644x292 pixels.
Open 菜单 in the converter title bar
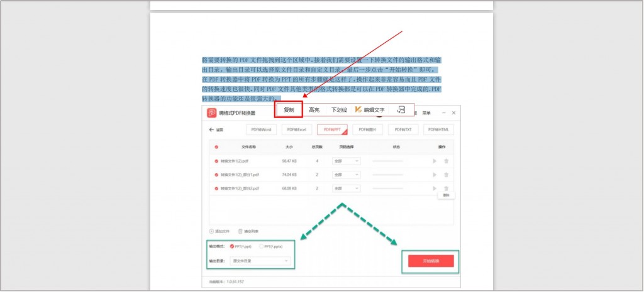426,113
